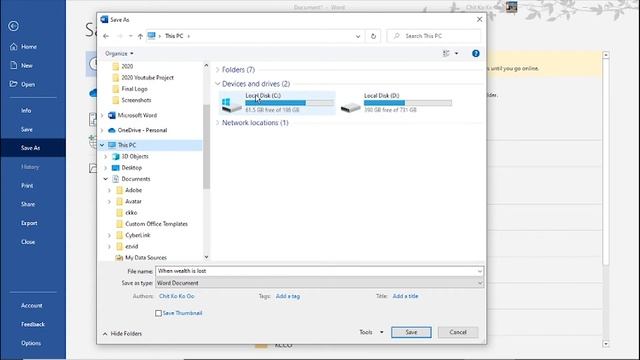Collapse the This PC tree node
Viewport: 640px width, 360px height.
[x=102, y=145]
